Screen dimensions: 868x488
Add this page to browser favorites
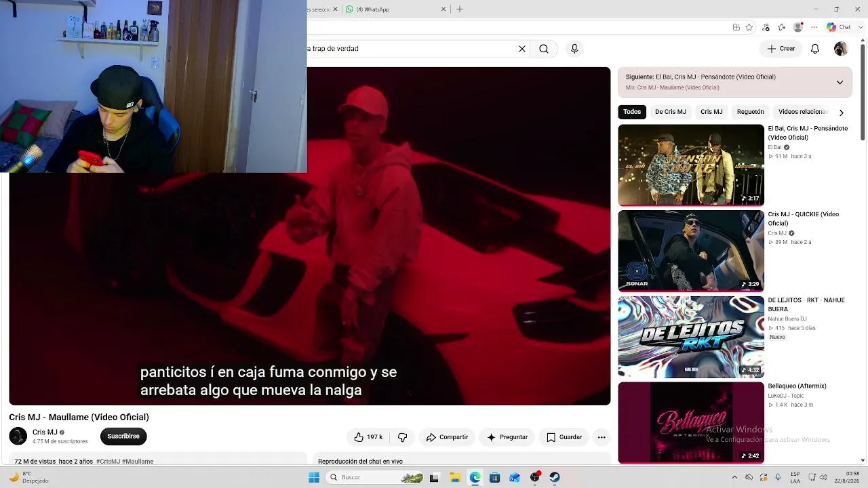click(x=749, y=27)
